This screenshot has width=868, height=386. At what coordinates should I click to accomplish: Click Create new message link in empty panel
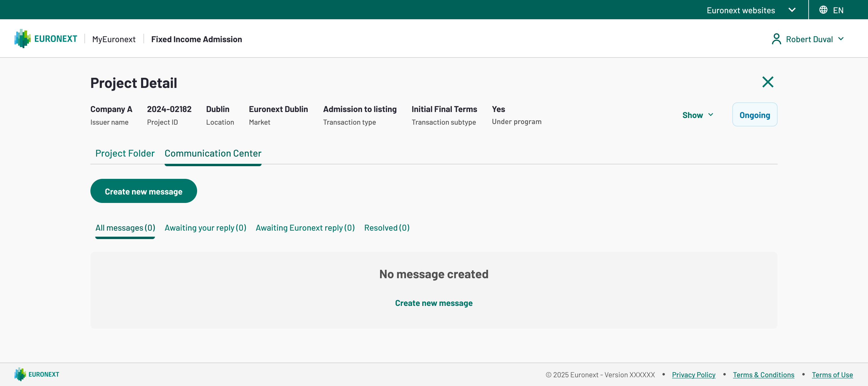point(434,303)
